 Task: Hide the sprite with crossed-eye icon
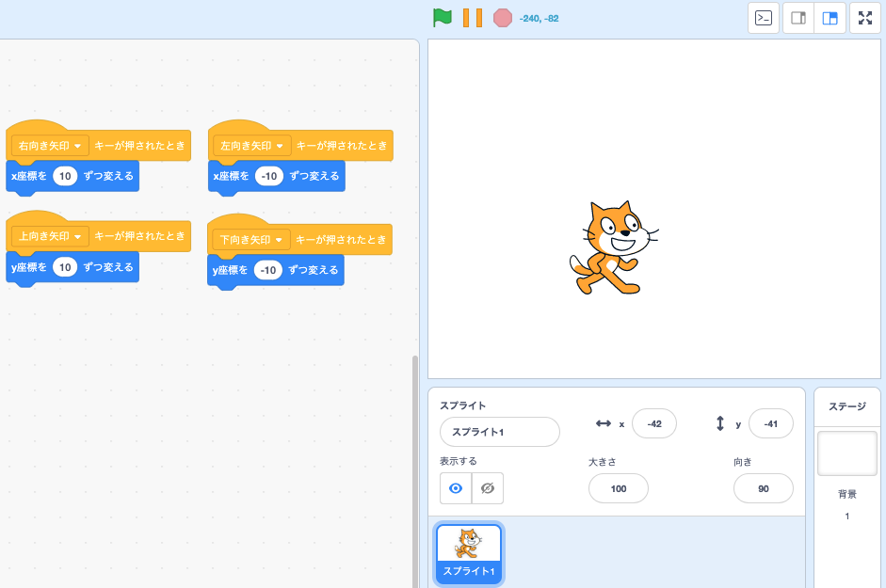tap(488, 488)
